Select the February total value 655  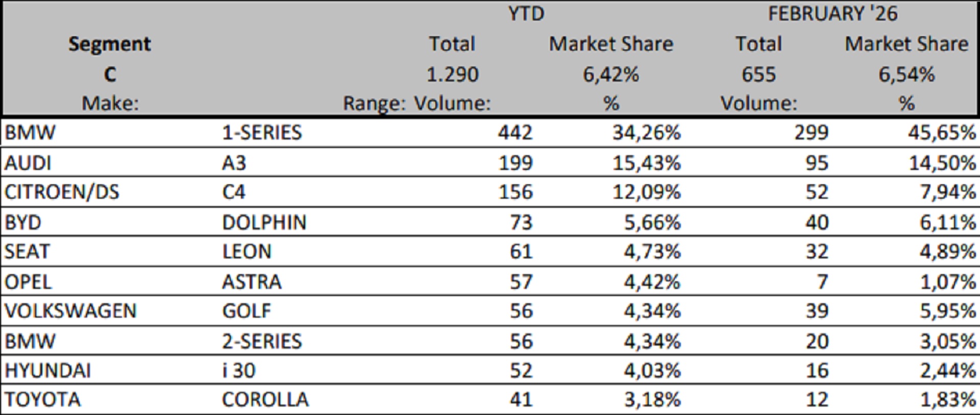[x=758, y=75]
